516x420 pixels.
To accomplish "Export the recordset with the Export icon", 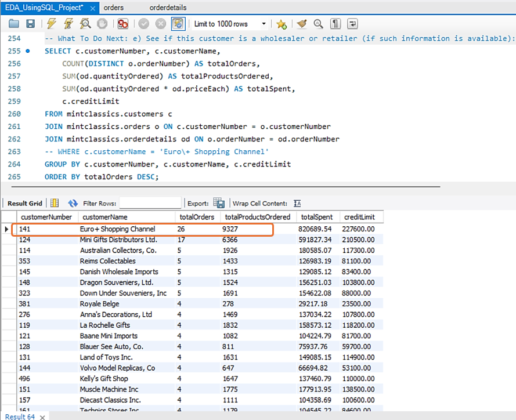I will (x=218, y=203).
